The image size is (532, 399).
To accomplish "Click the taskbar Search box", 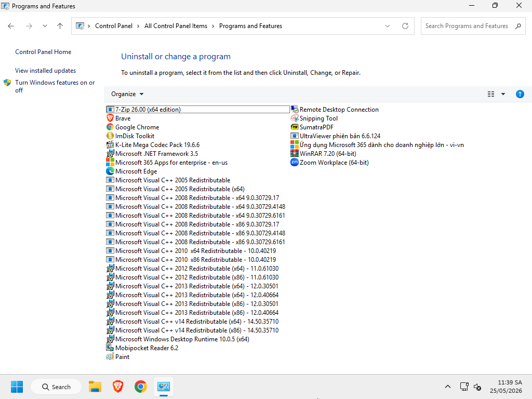I will tap(56, 387).
